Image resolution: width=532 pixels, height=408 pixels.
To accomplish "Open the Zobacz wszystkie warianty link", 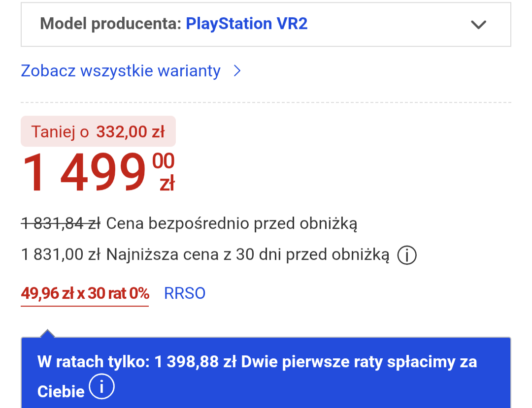I will click(x=121, y=71).
